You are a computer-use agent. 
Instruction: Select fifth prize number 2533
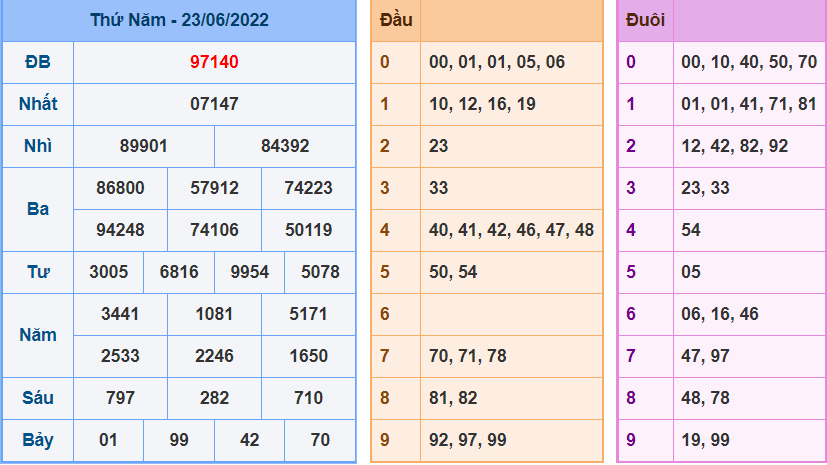120,356
